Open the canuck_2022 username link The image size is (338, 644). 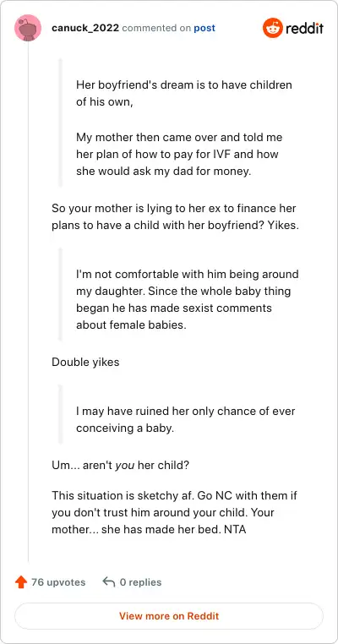[85, 28]
